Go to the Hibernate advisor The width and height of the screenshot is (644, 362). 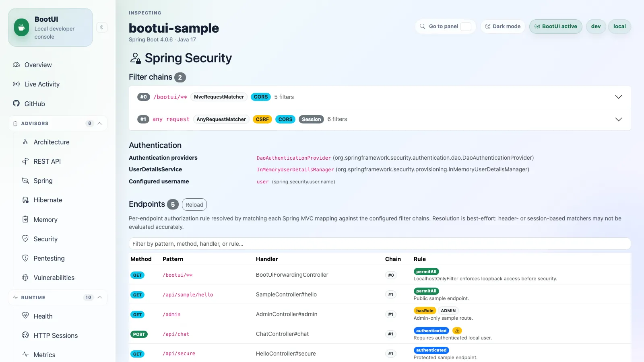(x=48, y=200)
